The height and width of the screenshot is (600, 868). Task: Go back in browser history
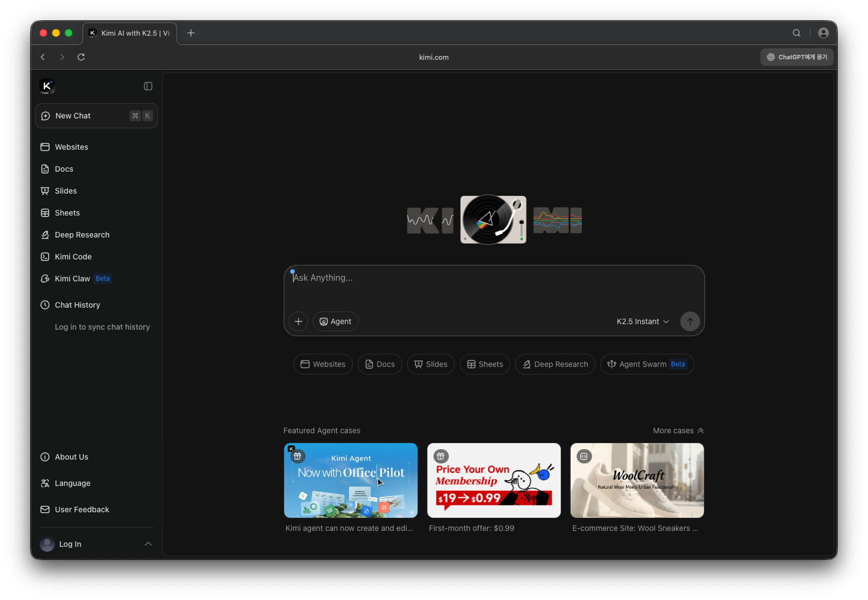(x=43, y=57)
